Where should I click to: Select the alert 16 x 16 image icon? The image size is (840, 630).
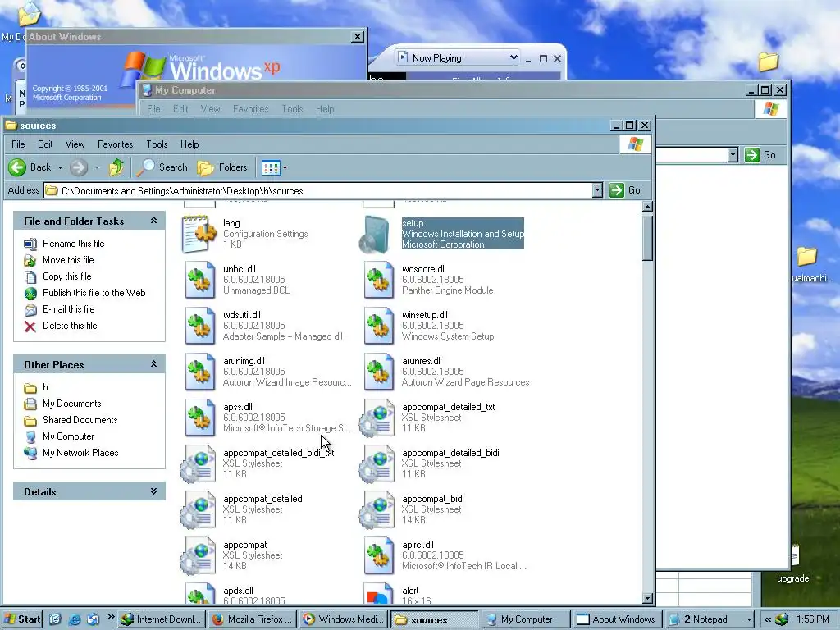tap(378, 594)
